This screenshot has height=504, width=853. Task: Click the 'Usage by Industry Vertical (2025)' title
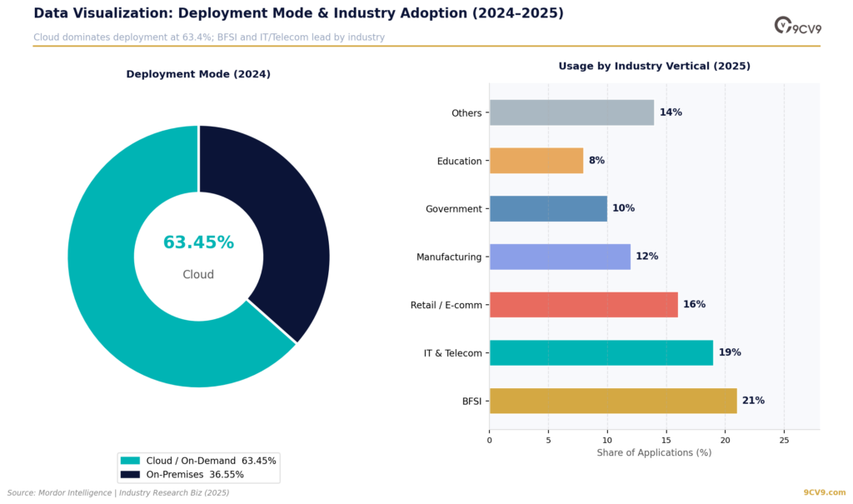click(x=655, y=66)
